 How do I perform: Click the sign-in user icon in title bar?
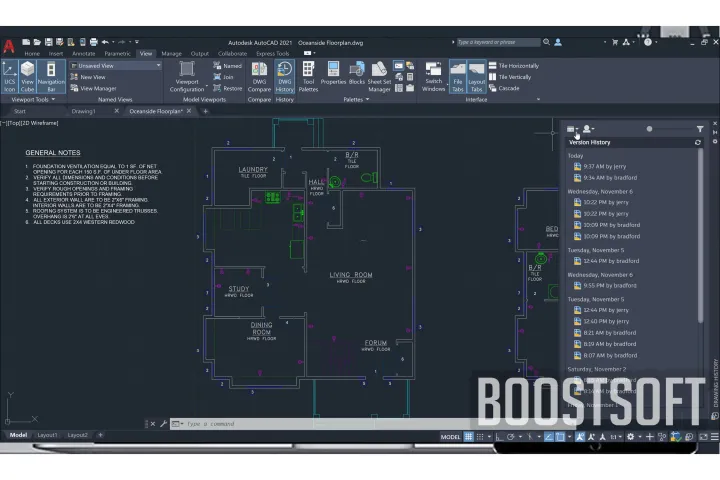coord(558,42)
